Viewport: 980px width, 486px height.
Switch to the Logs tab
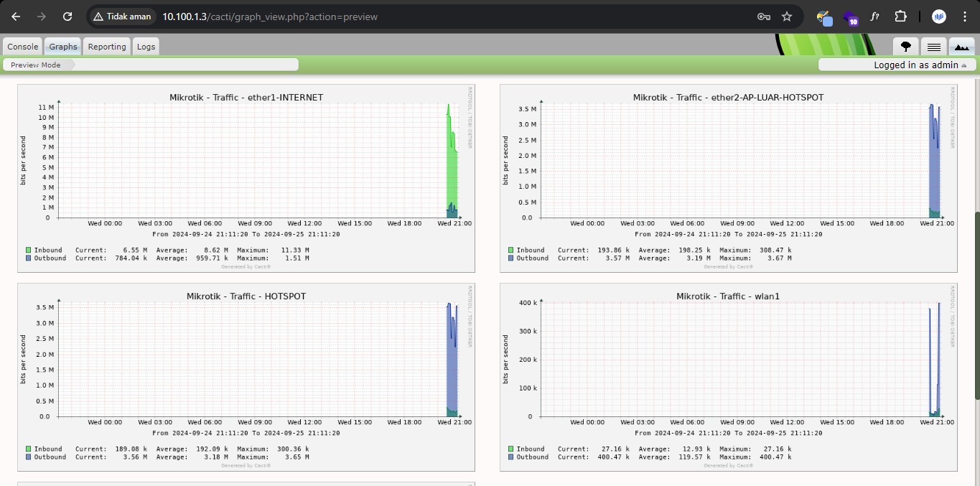coord(146,47)
